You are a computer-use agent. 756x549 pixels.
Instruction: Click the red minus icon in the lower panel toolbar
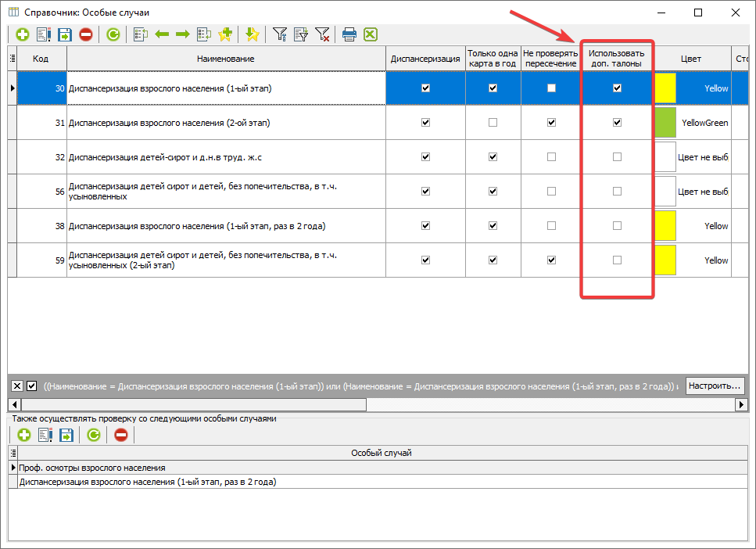[x=121, y=435]
